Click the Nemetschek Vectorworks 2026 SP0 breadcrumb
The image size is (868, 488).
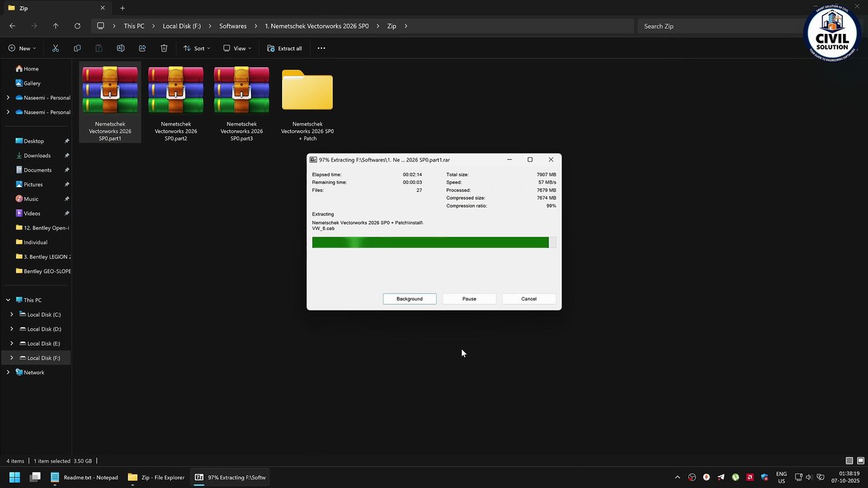tap(317, 26)
